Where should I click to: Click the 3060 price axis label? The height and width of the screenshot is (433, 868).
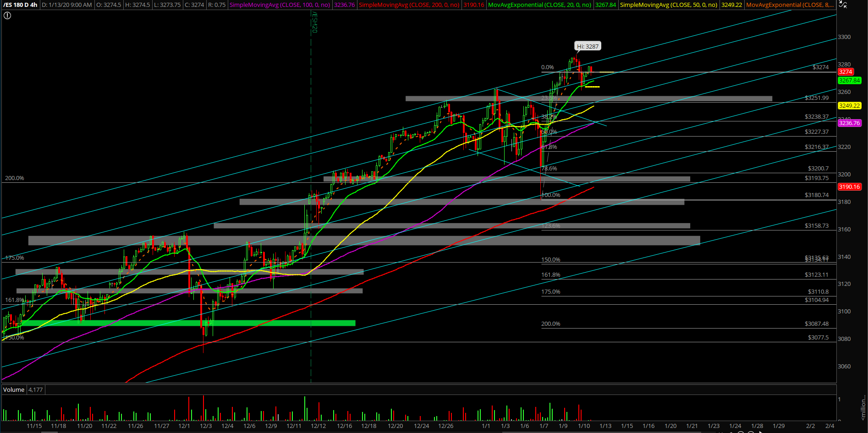844,367
